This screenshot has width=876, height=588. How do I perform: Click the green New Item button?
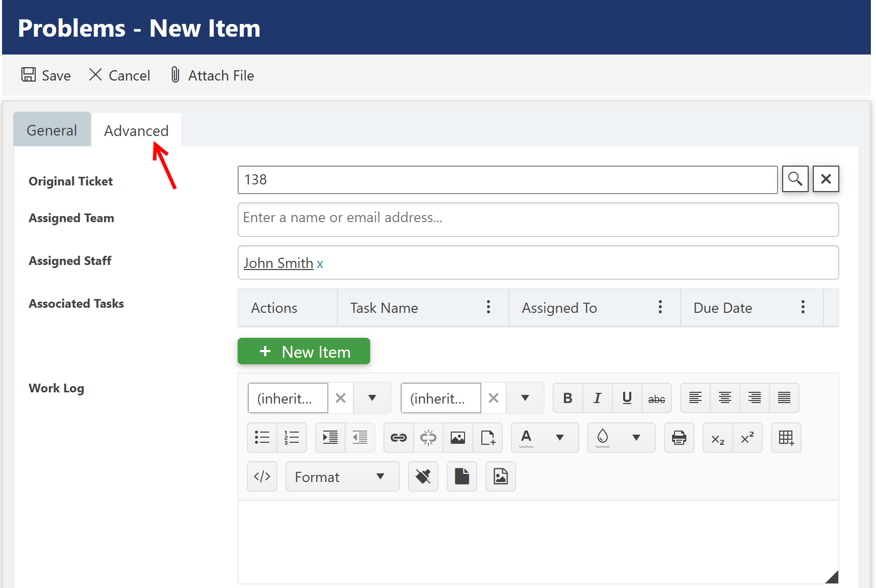click(x=304, y=352)
